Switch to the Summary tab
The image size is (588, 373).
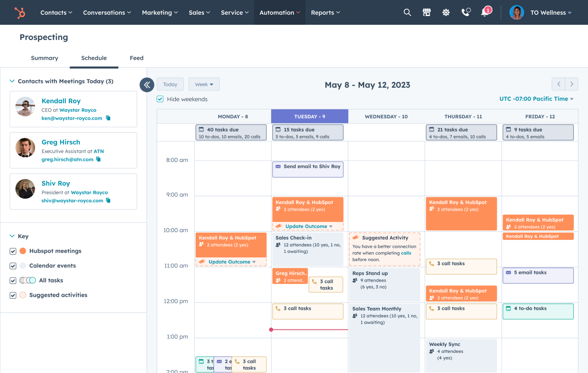(44, 58)
